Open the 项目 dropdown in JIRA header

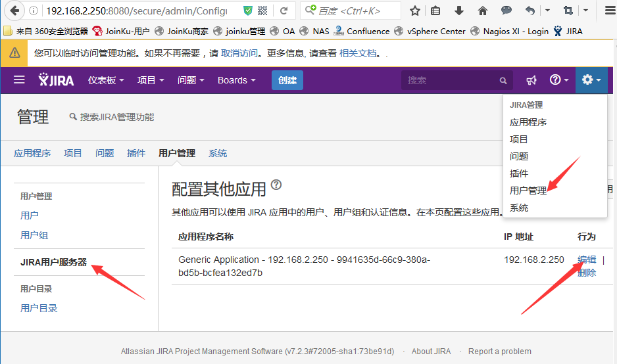pyautogui.click(x=151, y=80)
